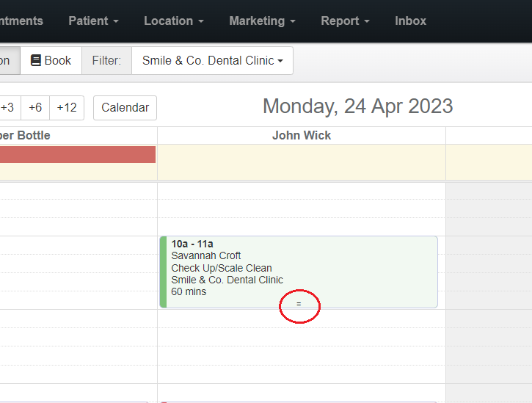This screenshot has height=403, width=532.
Task: Jump ahead three with the +3 button
Action: 7,107
